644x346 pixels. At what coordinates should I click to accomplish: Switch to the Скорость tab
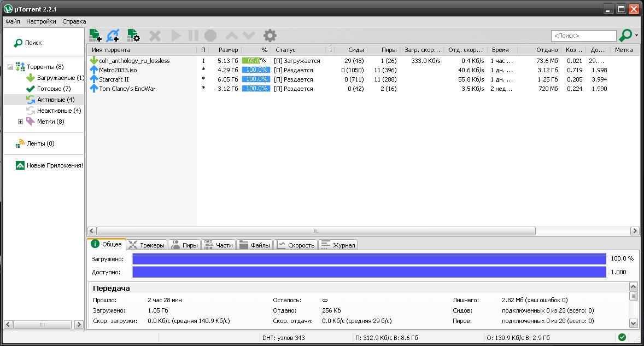[296, 245]
